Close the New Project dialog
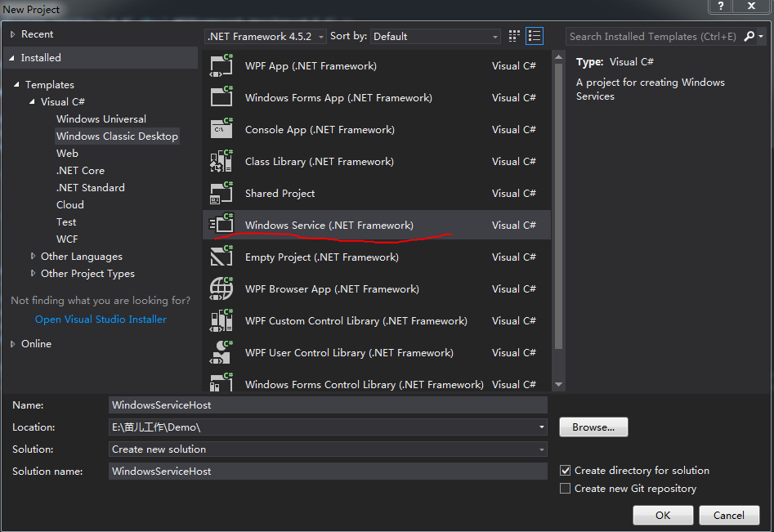This screenshot has height=532, width=774. (751, 6)
